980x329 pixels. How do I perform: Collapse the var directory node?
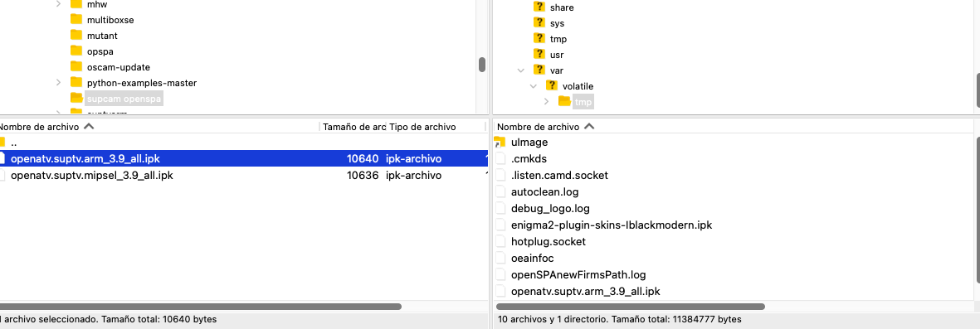point(520,70)
